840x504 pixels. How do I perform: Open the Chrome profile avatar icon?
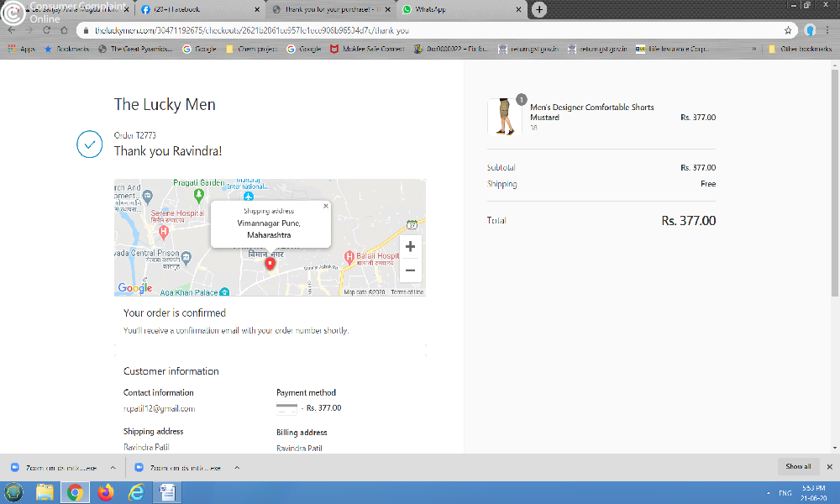[810, 30]
